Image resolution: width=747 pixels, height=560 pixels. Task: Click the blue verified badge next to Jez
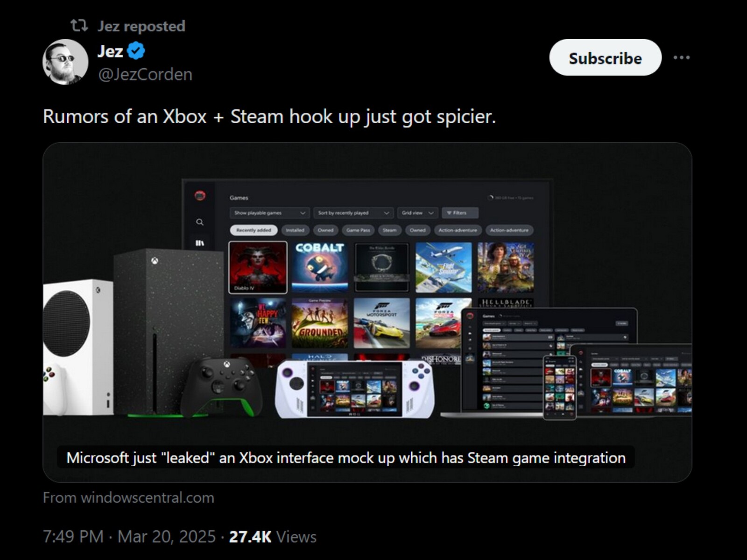(x=136, y=51)
